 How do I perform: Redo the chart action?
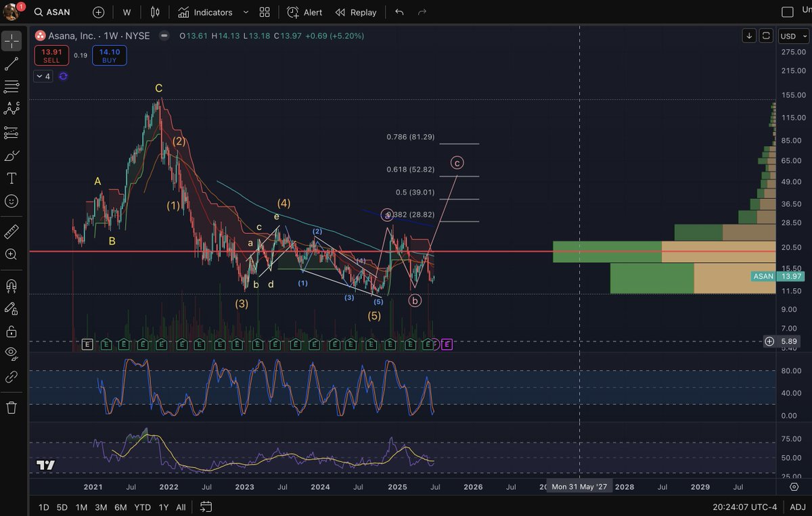tap(422, 12)
